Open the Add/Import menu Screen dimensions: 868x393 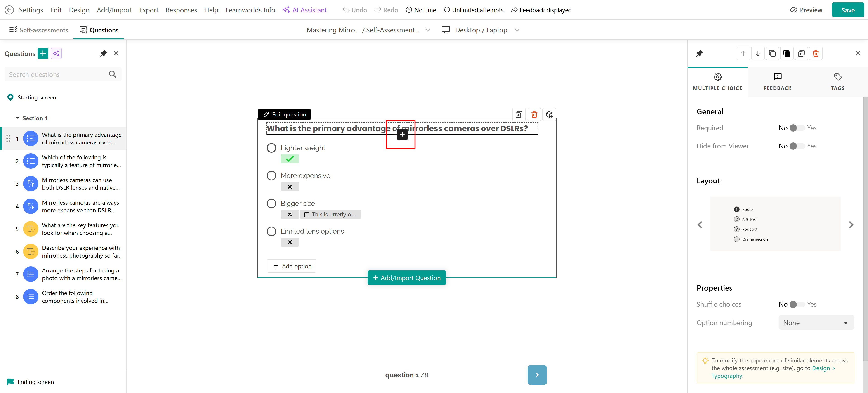tap(114, 10)
